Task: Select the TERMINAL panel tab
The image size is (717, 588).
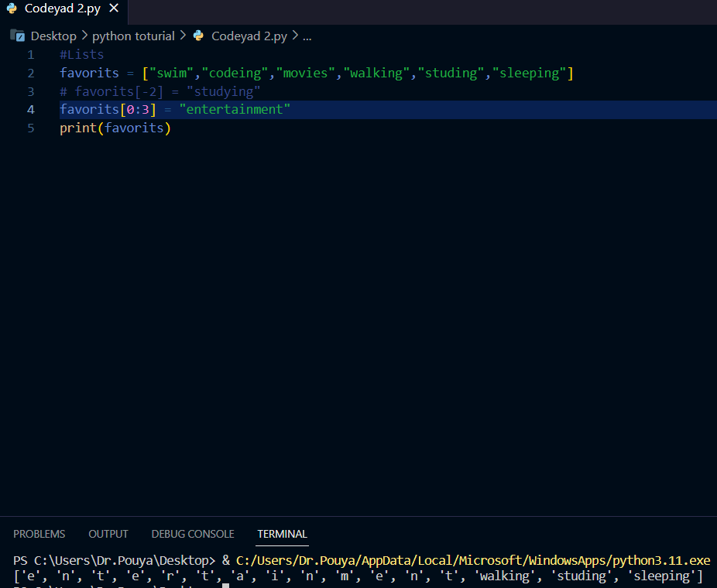Action: pos(282,534)
